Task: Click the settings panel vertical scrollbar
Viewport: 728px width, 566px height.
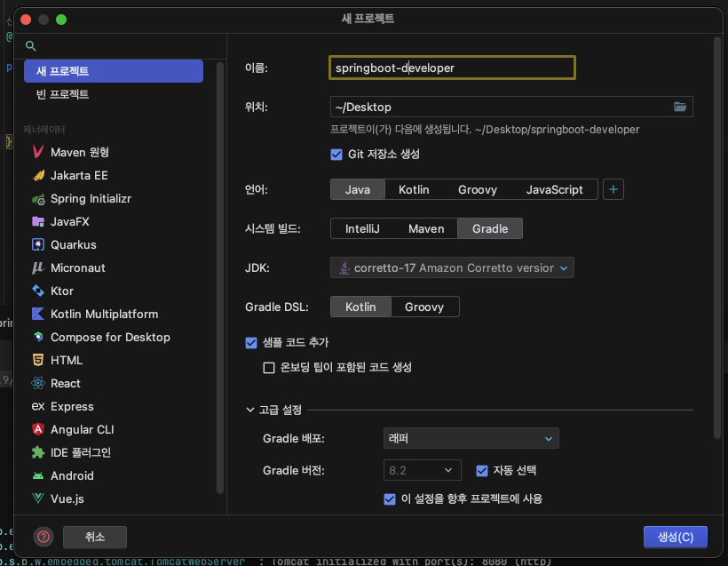Action: click(x=716, y=237)
